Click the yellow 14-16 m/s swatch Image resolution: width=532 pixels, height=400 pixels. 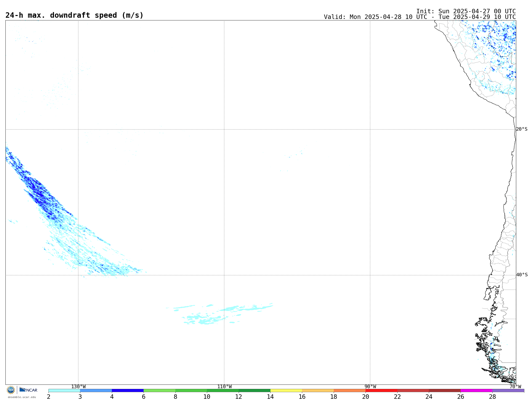click(286, 390)
